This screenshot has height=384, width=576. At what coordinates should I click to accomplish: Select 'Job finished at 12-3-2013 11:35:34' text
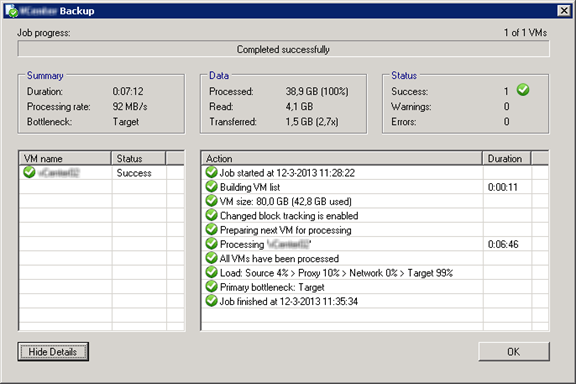289,302
